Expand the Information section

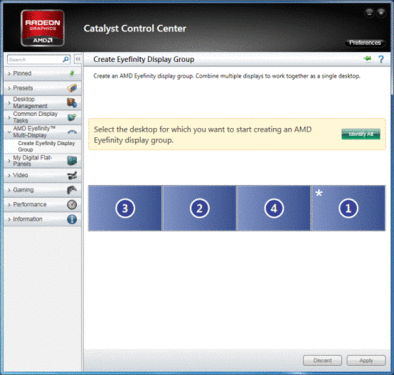tap(42, 219)
